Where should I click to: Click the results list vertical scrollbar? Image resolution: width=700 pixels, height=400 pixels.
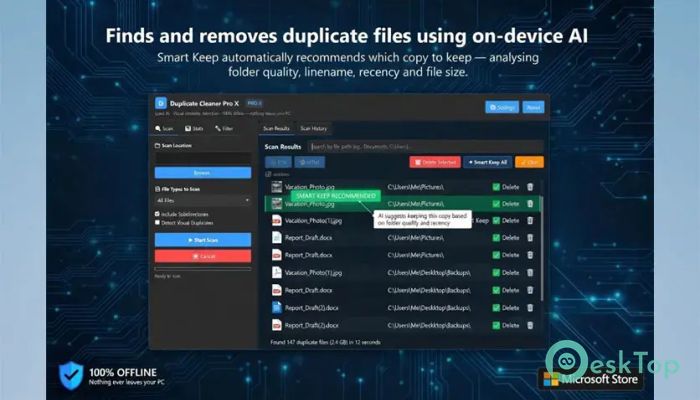pyautogui.click(x=542, y=248)
